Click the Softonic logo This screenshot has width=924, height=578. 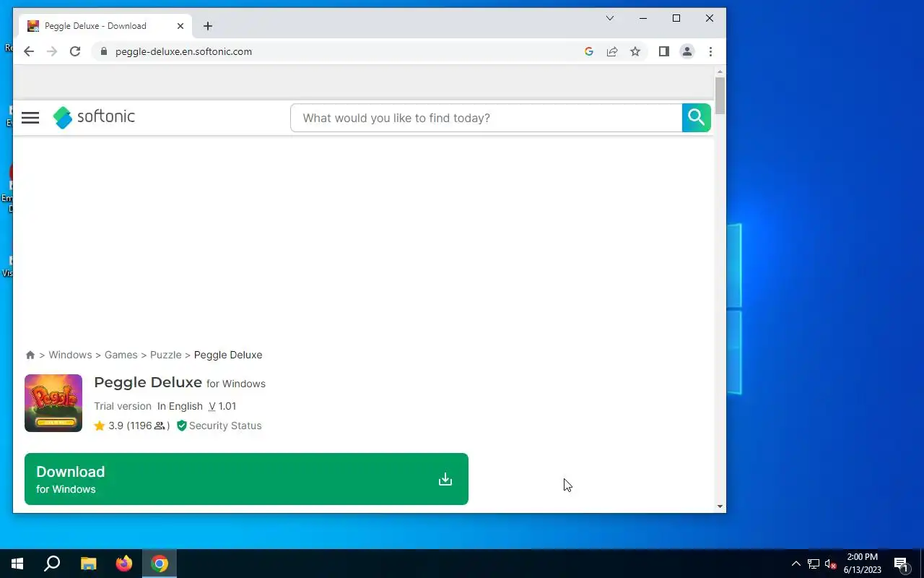[94, 117]
